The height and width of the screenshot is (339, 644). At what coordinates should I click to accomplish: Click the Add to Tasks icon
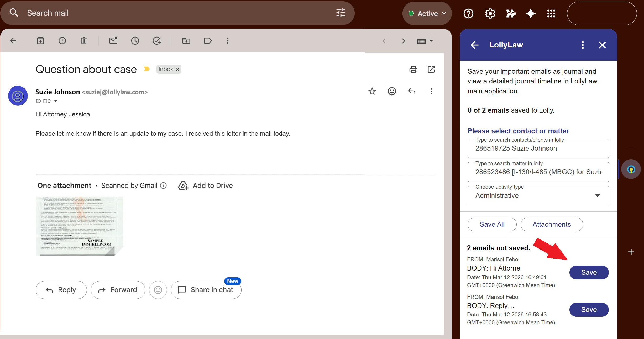157,41
